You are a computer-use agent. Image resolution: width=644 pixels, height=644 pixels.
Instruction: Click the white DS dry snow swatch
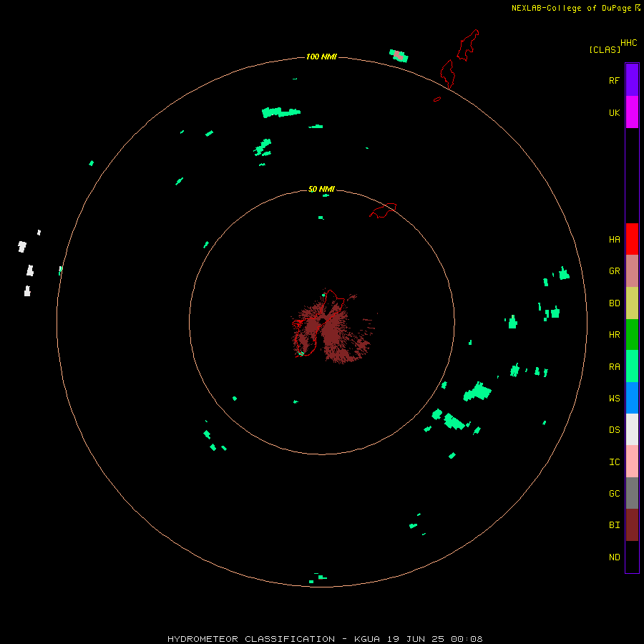tap(632, 429)
